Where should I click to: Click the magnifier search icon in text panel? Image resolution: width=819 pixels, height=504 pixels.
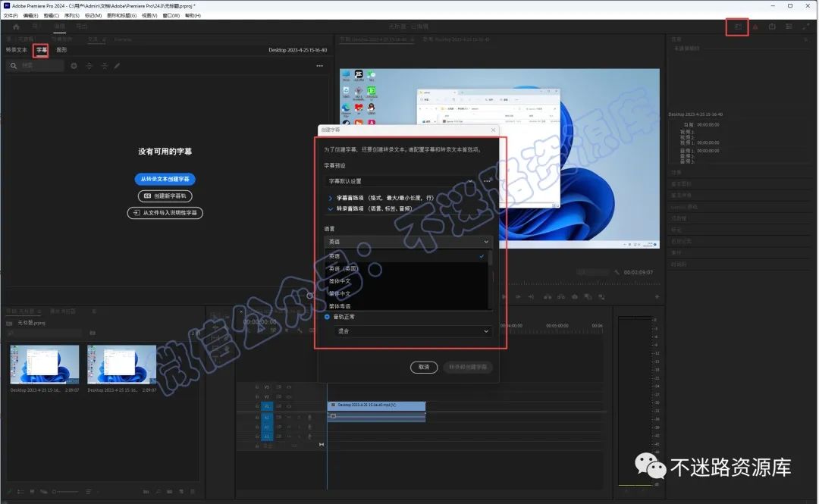coord(14,66)
